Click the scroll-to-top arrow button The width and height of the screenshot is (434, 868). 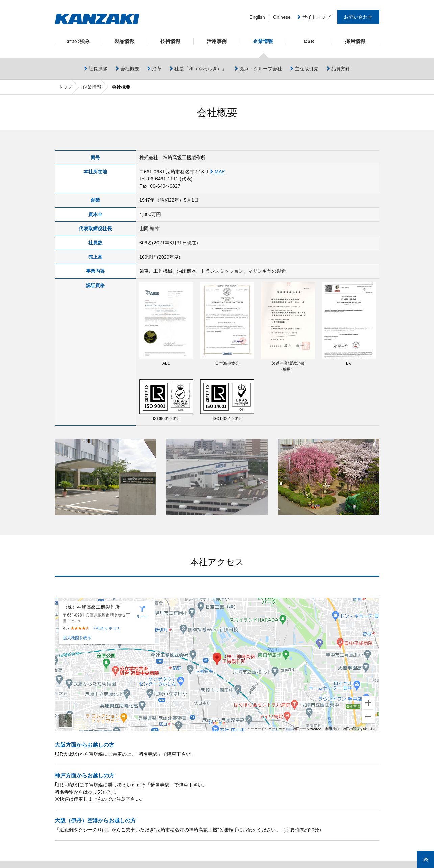click(426, 860)
